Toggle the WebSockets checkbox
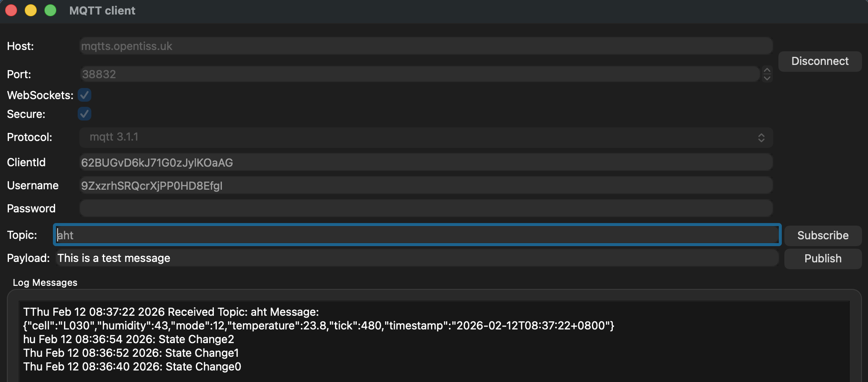The width and height of the screenshot is (868, 382). (84, 95)
